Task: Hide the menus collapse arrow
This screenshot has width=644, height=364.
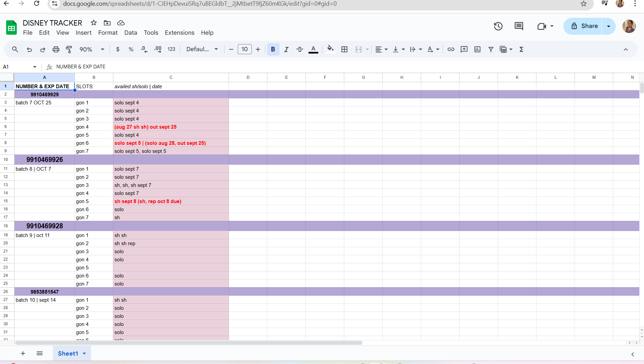Action: [x=626, y=49]
